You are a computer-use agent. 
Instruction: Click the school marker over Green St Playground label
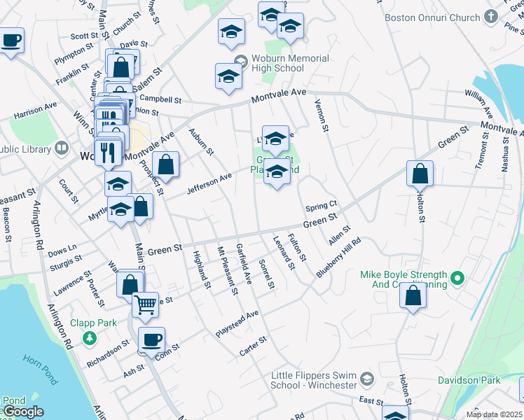tap(277, 174)
